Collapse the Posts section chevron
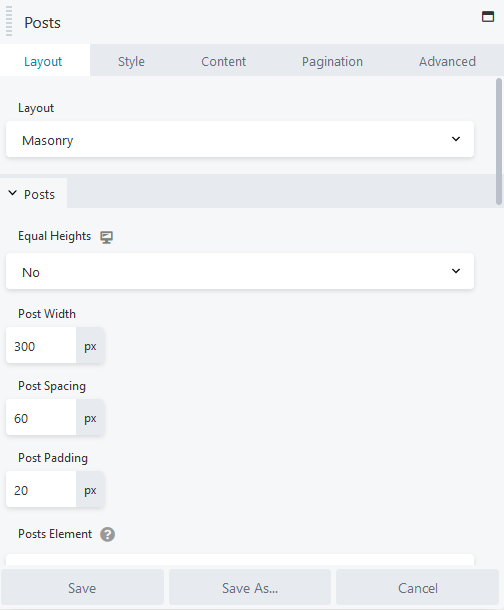Image resolution: width=504 pixels, height=610 pixels. [12, 193]
